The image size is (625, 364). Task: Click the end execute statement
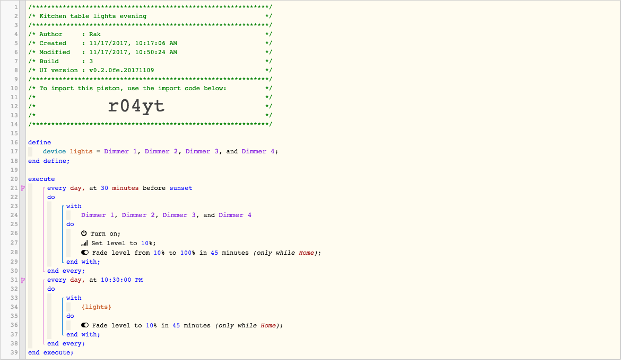coord(50,353)
